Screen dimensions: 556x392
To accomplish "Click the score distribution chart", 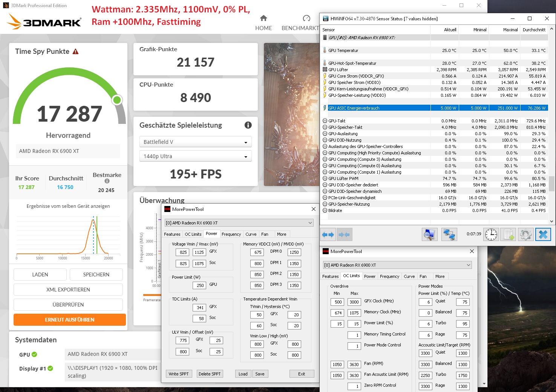I will (x=68, y=237).
